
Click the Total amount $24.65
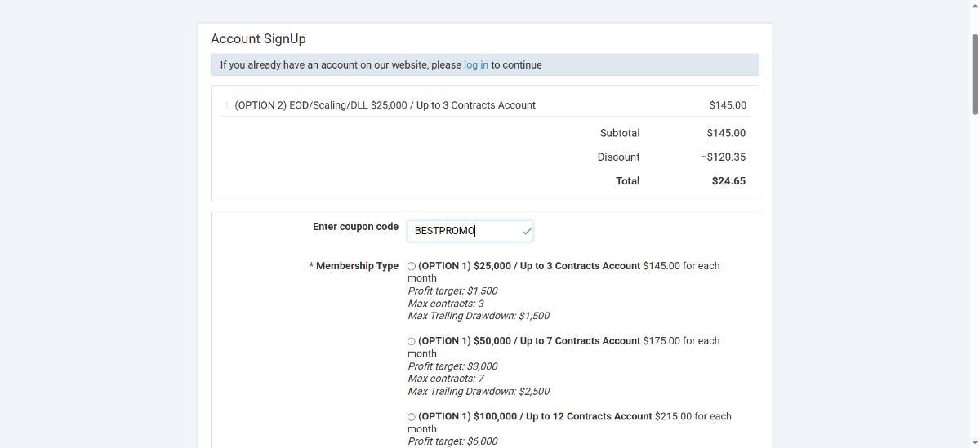728,181
